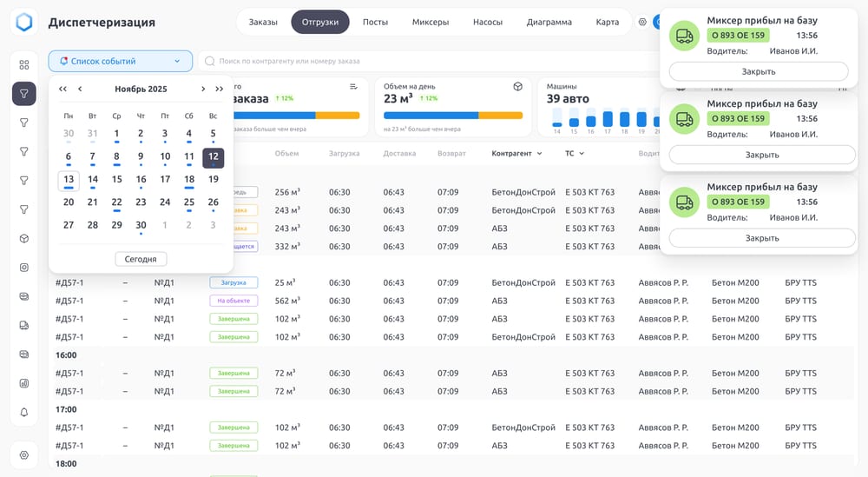Open the bar chart icon in sidebar

24,382
